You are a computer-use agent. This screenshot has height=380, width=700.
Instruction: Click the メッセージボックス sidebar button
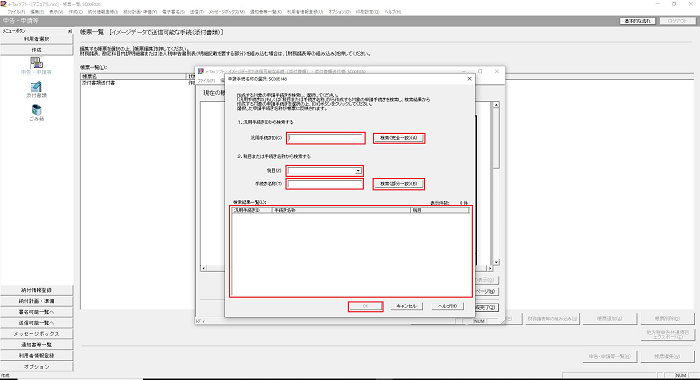click(x=37, y=334)
